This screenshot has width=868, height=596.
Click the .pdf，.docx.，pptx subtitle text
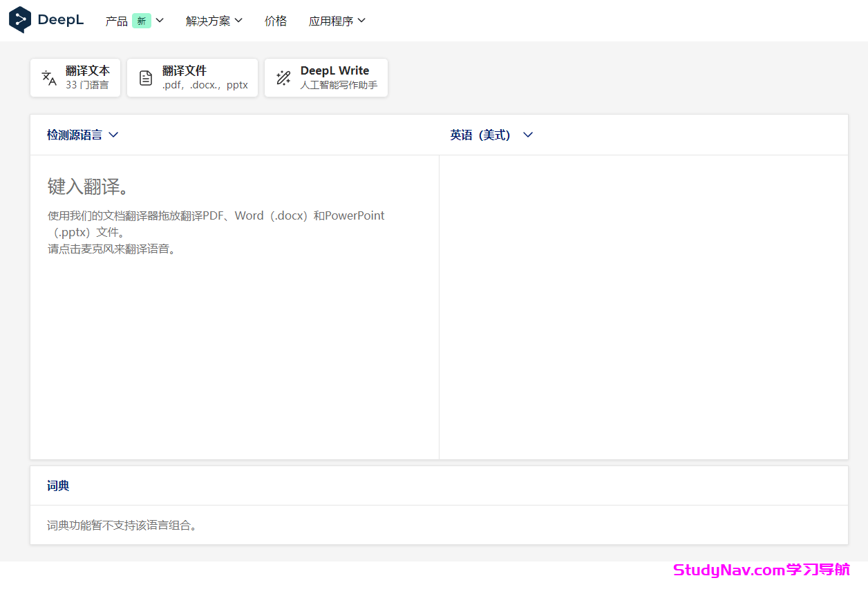pos(205,85)
